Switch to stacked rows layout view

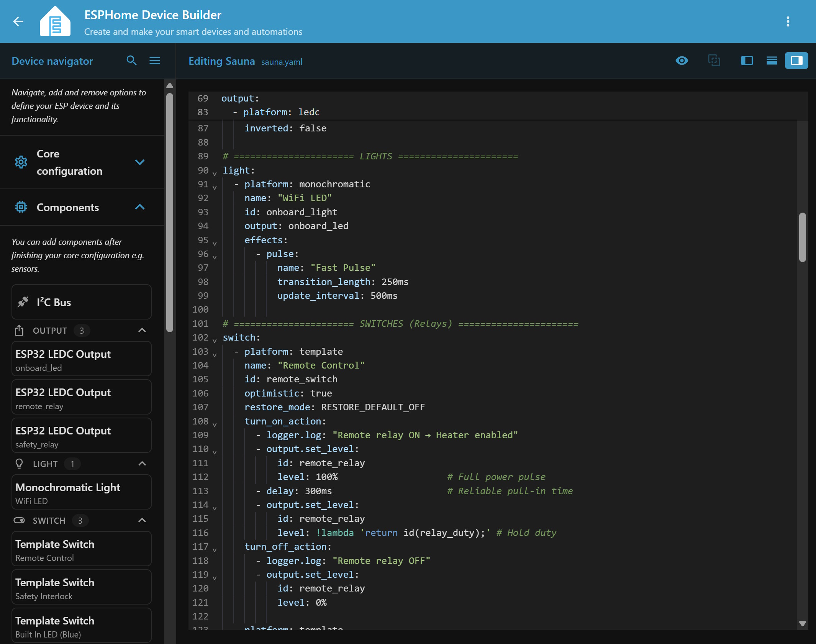pos(772,61)
